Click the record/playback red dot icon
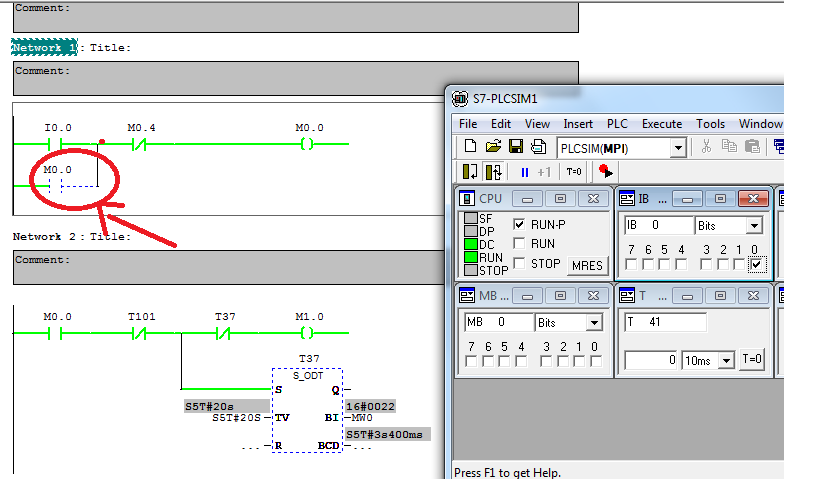816x479 pixels. pyautogui.click(x=606, y=172)
